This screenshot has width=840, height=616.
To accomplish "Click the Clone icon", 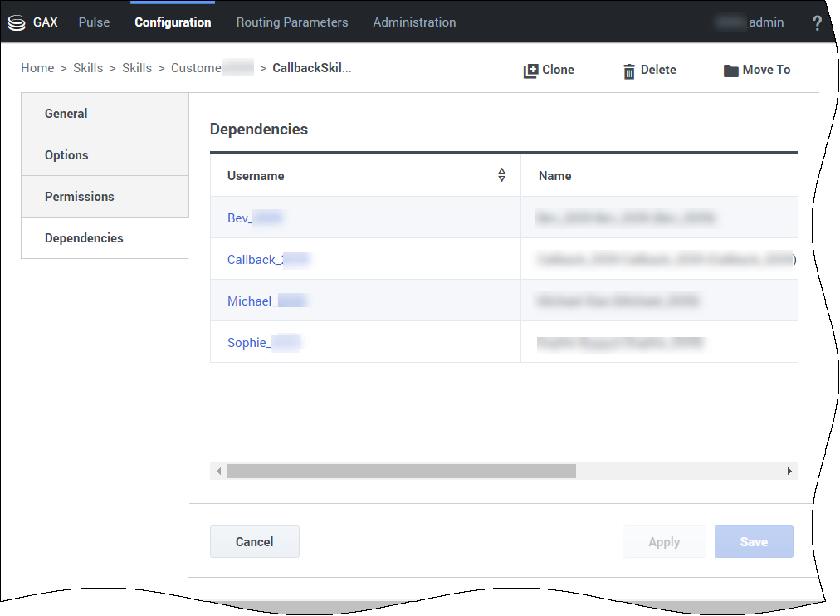I will tap(530, 71).
